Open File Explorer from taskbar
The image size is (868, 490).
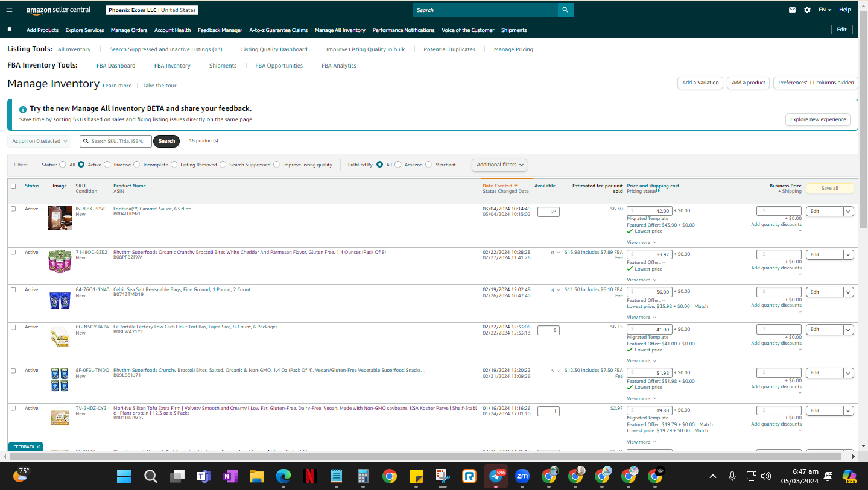(x=257, y=476)
